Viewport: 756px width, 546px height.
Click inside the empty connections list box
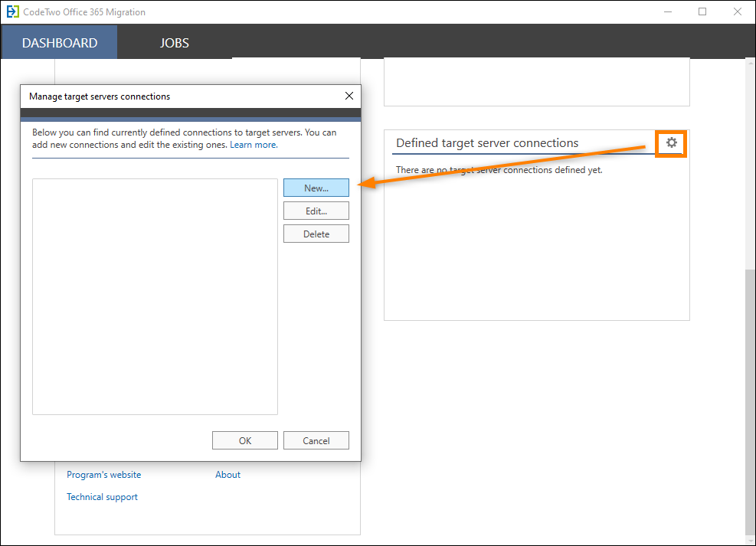pos(155,297)
